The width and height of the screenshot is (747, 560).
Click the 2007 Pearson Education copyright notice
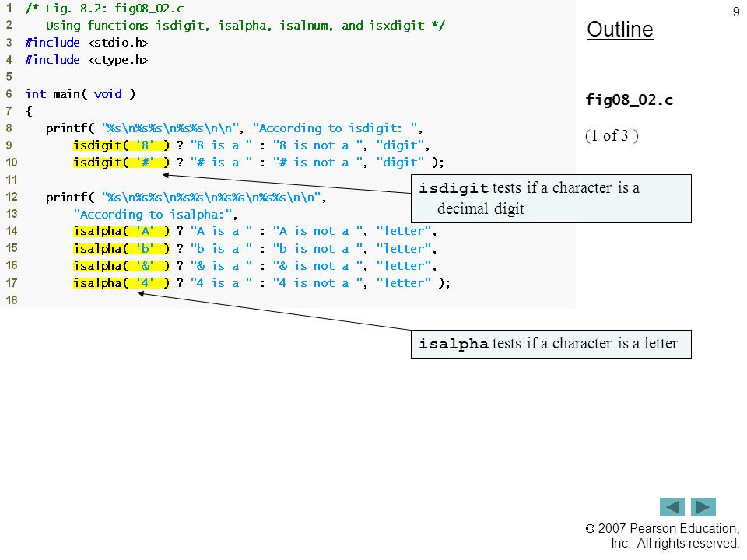[x=662, y=536]
